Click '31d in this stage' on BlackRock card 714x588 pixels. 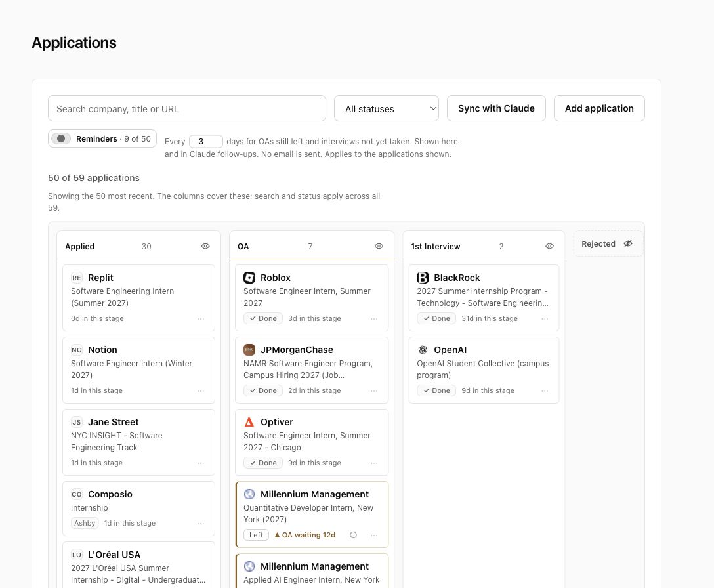pyautogui.click(x=490, y=318)
